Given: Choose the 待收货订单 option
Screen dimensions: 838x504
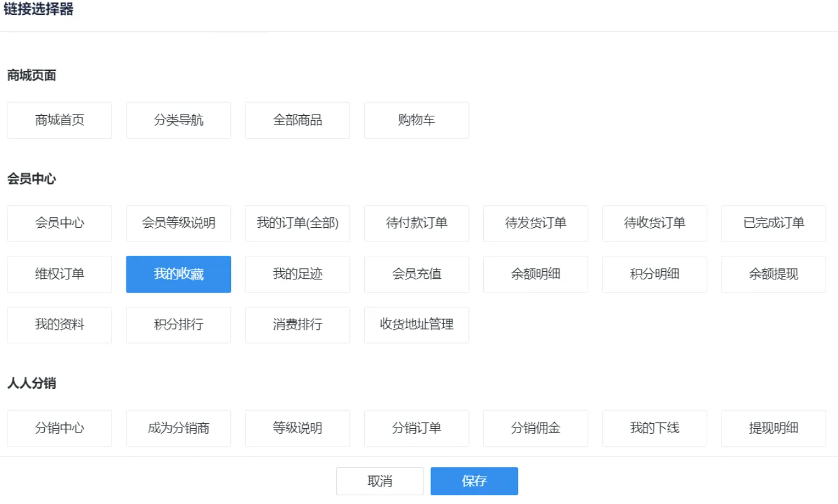Looking at the screenshot, I should point(654,223).
